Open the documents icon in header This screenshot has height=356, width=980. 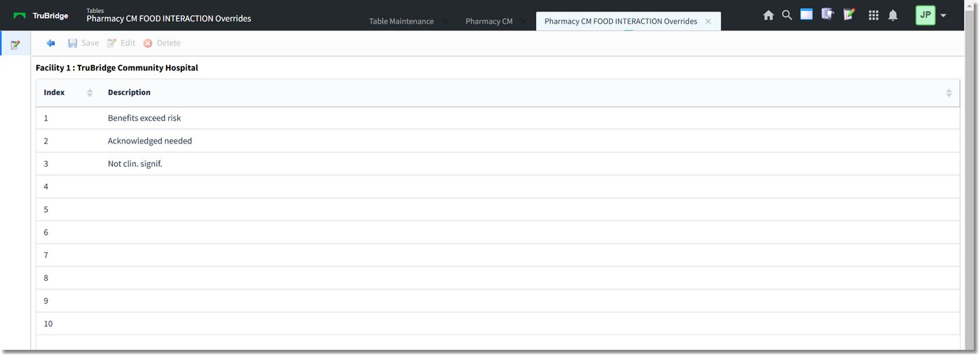tap(828, 14)
